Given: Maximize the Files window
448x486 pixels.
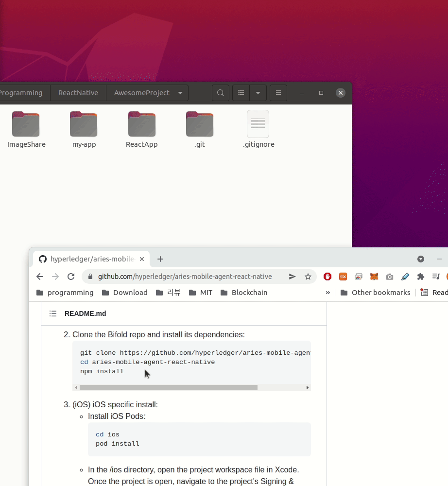Looking at the screenshot, I should pos(321,93).
